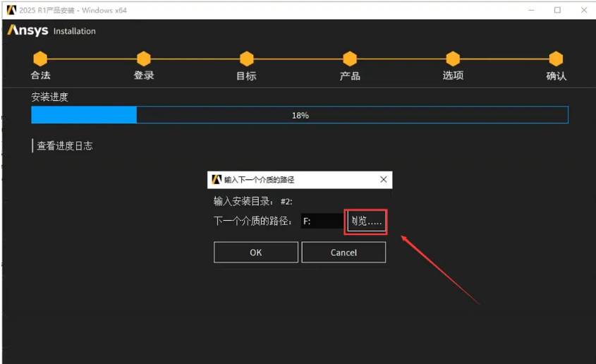Confirm media path with OK button
Image resolution: width=596 pixels, height=364 pixels.
256,253
